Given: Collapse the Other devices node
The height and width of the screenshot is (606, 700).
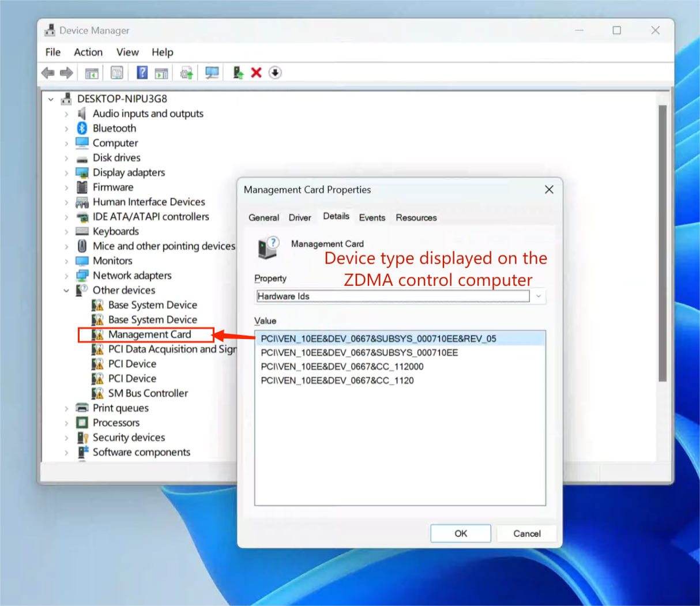Looking at the screenshot, I should point(66,291).
